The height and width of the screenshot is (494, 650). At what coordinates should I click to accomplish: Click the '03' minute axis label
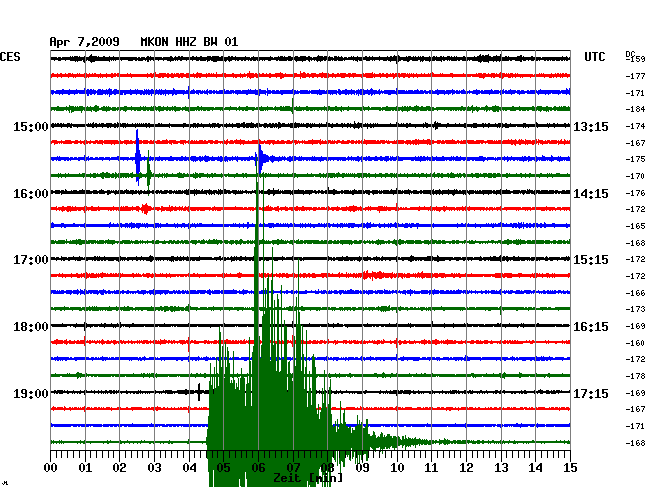click(154, 468)
